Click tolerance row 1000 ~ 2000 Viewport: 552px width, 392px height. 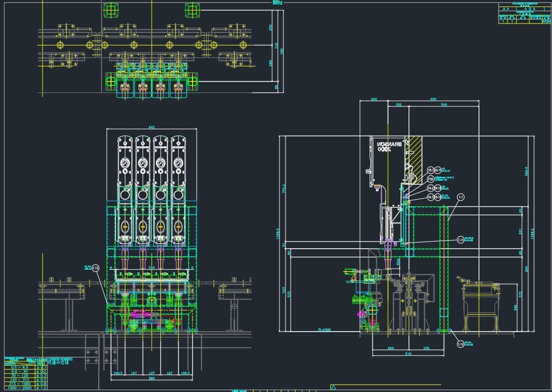point(26,388)
